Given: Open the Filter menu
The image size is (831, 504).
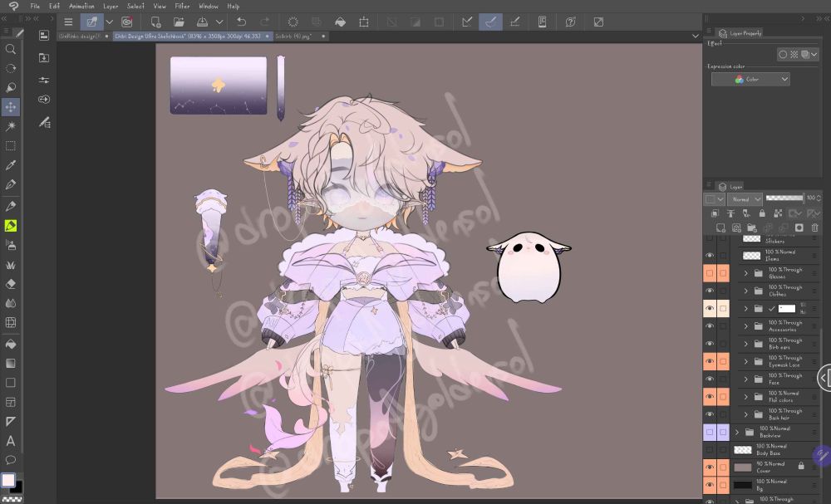Looking at the screenshot, I should (182, 6).
